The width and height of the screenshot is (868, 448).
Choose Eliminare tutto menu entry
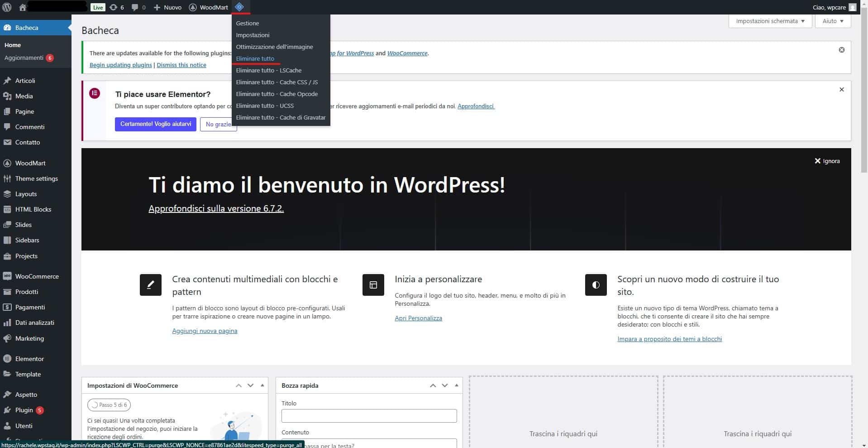pyautogui.click(x=255, y=58)
